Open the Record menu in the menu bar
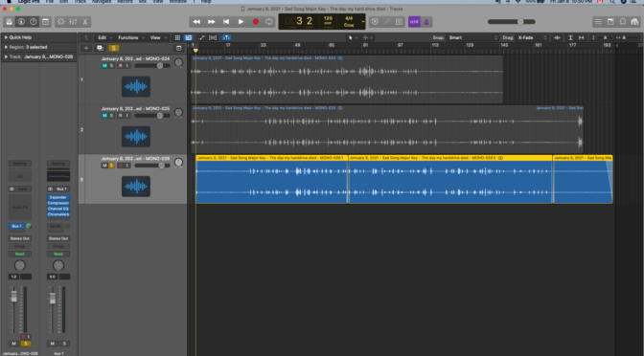Viewport: 644px width, 356px height. click(x=125, y=2)
